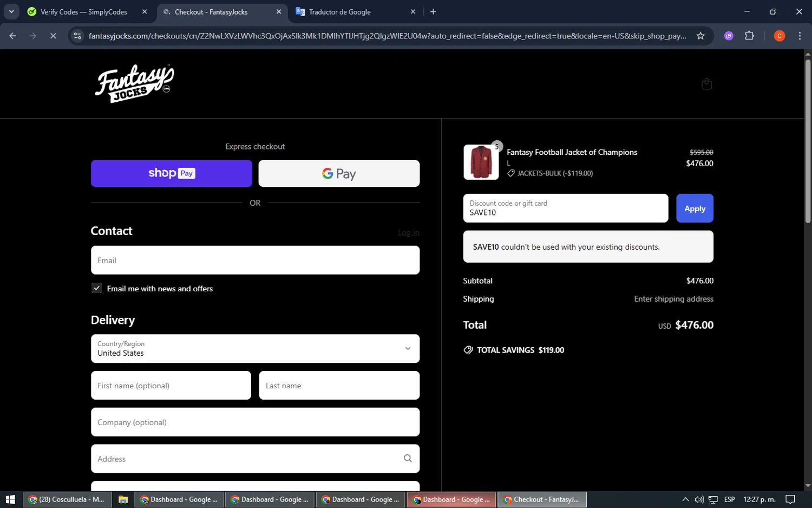Viewport: 812px width, 508px height.
Task: Close the Traductor de Google tab
Action: [413, 12]
